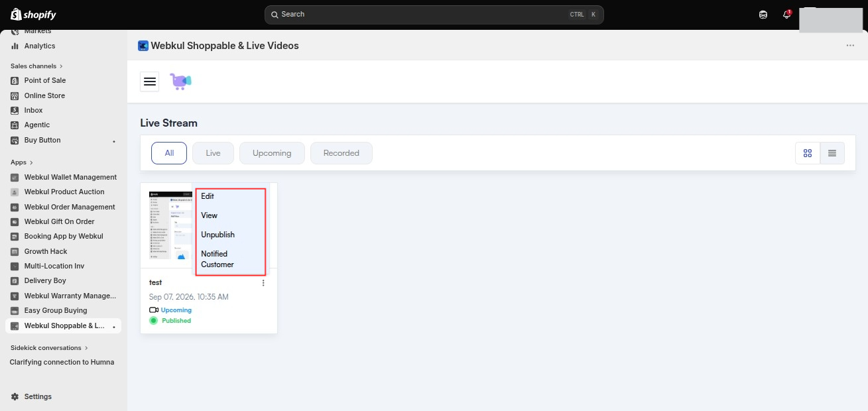Click the Live Stream heading
Image resolution: width=868 pixels, height=411 pixels.
click(x=169, y=123)
